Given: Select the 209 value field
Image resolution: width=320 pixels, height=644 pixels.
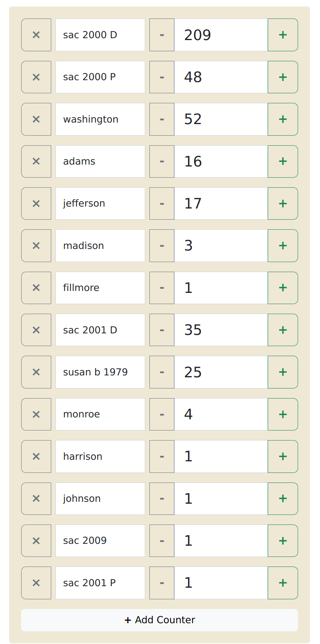Looking at the screenshot, I should click(x=221, y=35).
